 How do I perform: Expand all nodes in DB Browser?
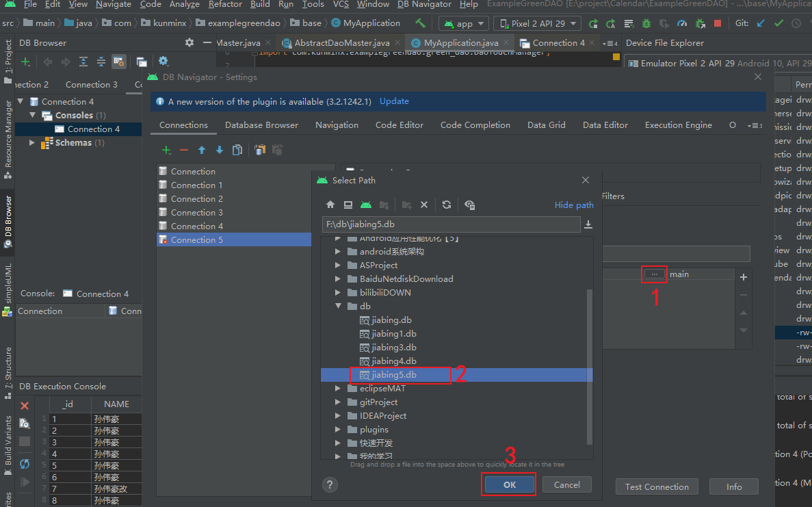click(83, 62)
